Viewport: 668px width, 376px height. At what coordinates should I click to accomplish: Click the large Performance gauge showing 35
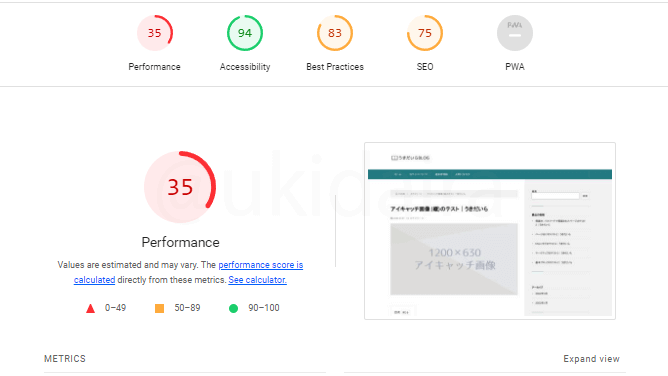pos(180,187)
